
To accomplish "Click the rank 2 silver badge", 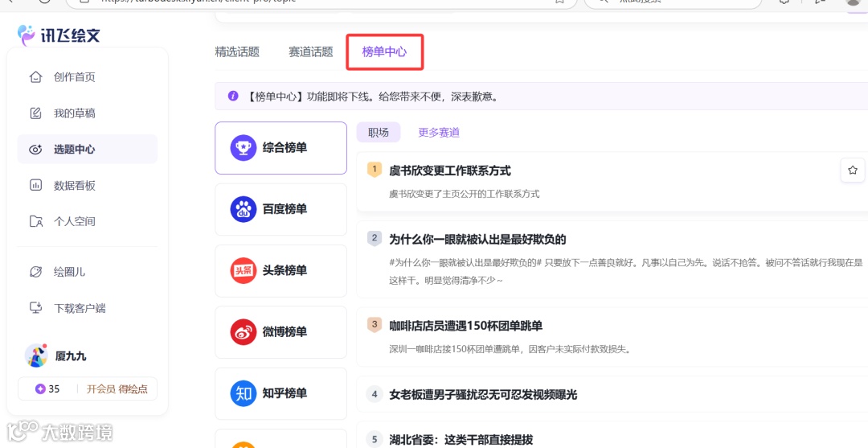I will [375, 239].
